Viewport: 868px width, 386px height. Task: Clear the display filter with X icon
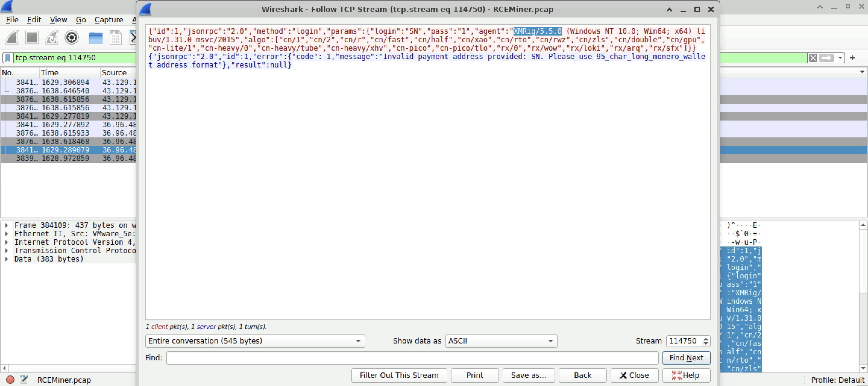coord(813,58)
